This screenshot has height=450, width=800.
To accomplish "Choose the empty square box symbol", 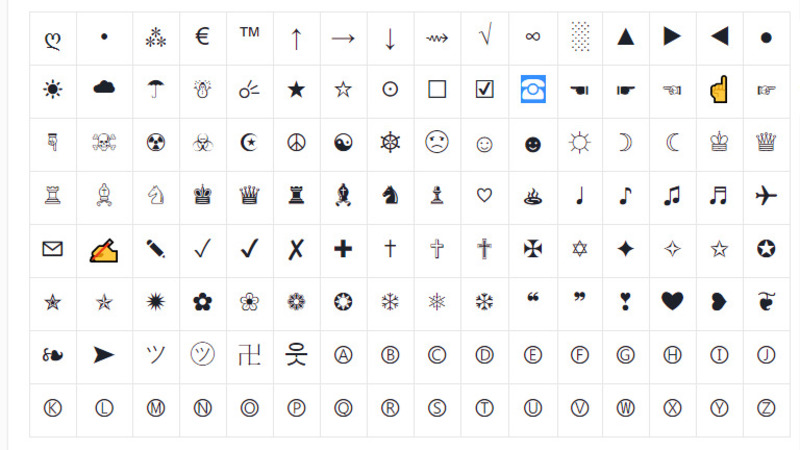I will tap(437, 89).
